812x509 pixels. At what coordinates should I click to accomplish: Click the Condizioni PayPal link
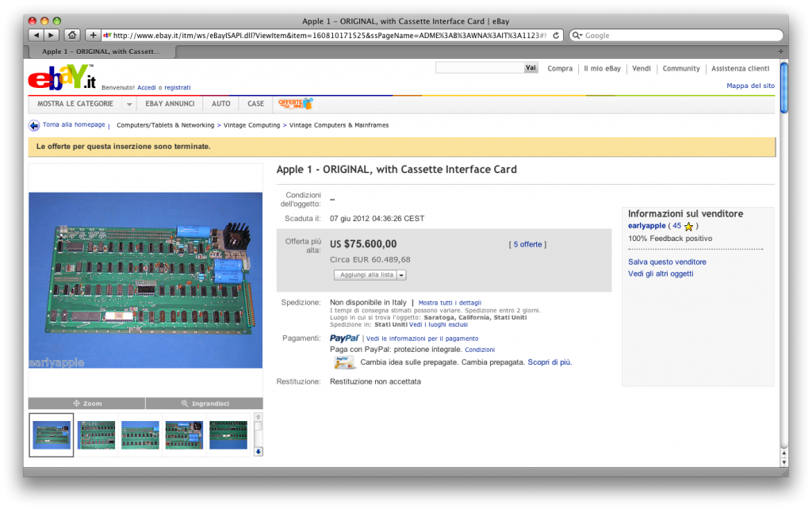click(x=480, y=350)
